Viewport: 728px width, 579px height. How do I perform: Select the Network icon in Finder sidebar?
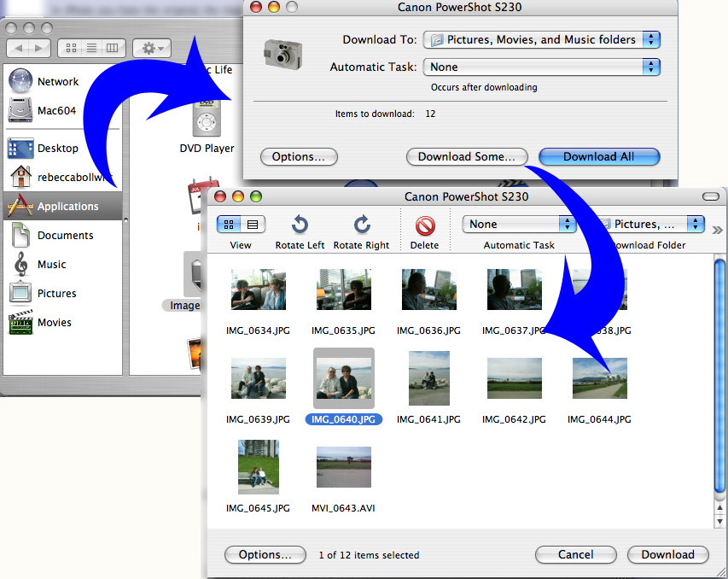coord(20,81)
